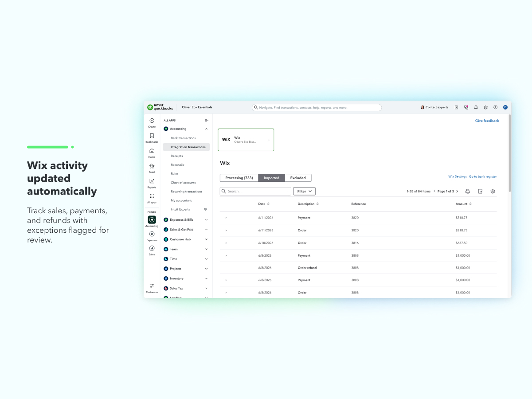The width and height of the screenshot is (532, 399).
Task: Open the Wix Settings link
Action: click(458, 176)
